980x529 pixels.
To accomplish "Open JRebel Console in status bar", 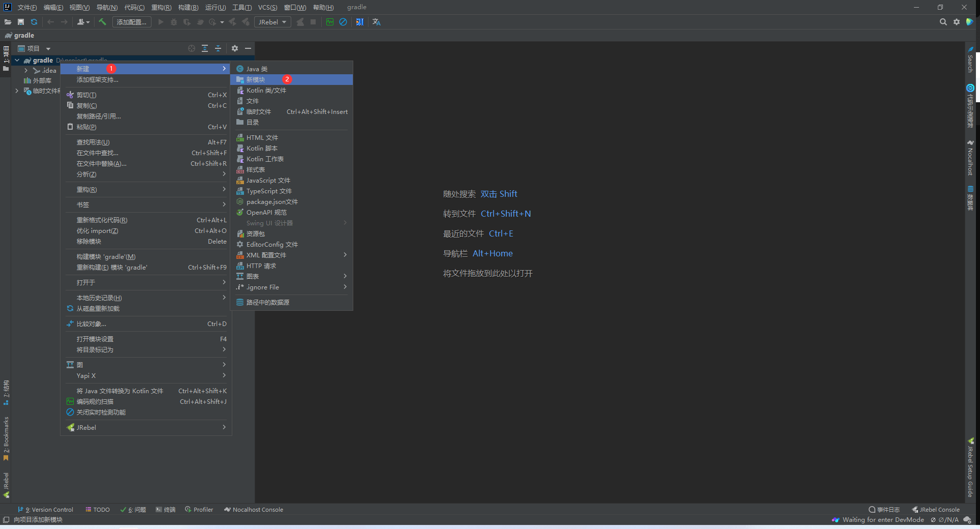I will click(x=936, y=510).
